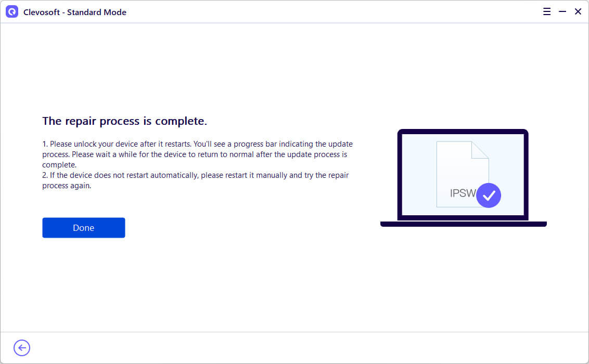The width and height of the screenshot is (589, 364).
Task: Click the instruction starting "2. If the device does not restart"
Action: (x=195, y=180)
